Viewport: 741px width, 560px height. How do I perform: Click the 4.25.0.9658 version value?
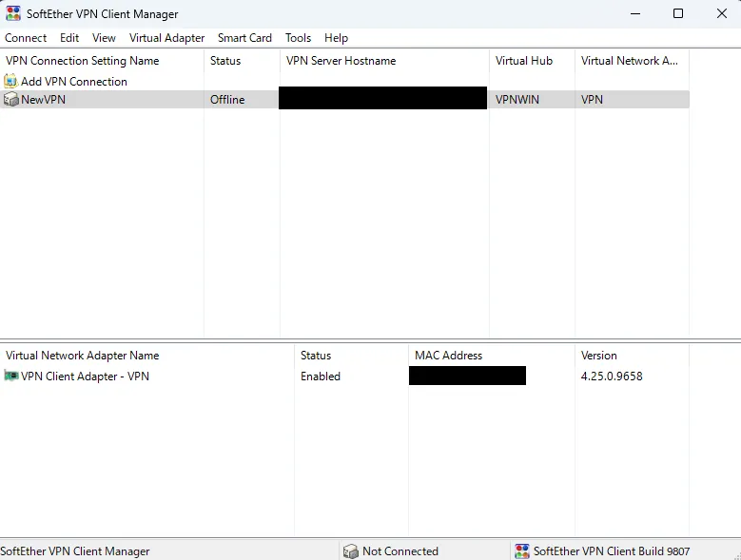point(612,377)
